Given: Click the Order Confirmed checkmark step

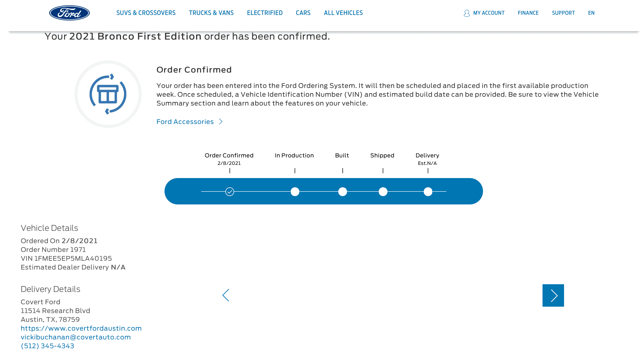Looking at the screenshot, I should pos(230,192).
